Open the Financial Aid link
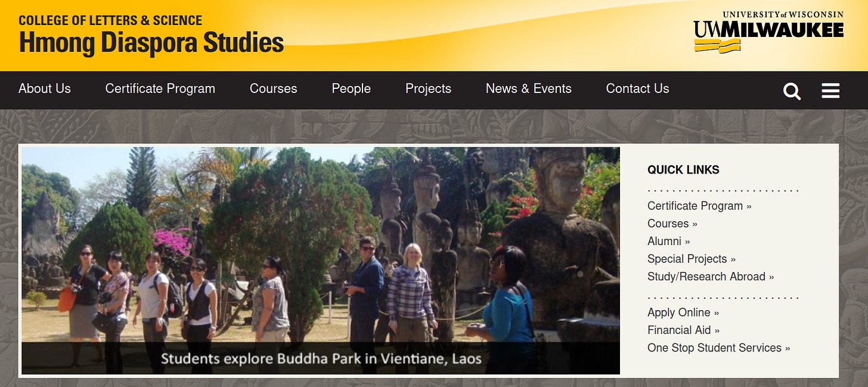This screenshot has width=868, height=387. click(x=684, y=330)
